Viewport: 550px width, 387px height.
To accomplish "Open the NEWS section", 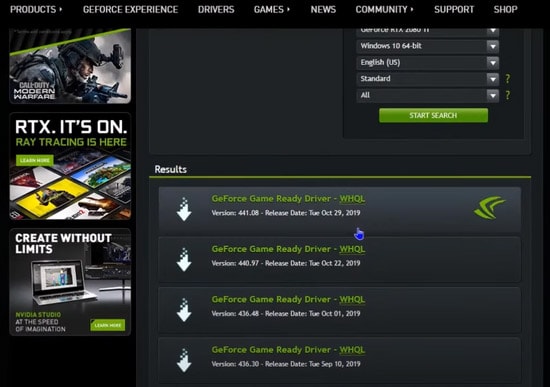I will [323, 9].
